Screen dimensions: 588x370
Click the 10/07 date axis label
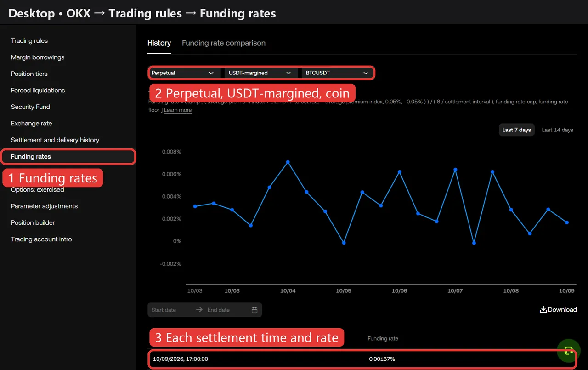[455, 291]
